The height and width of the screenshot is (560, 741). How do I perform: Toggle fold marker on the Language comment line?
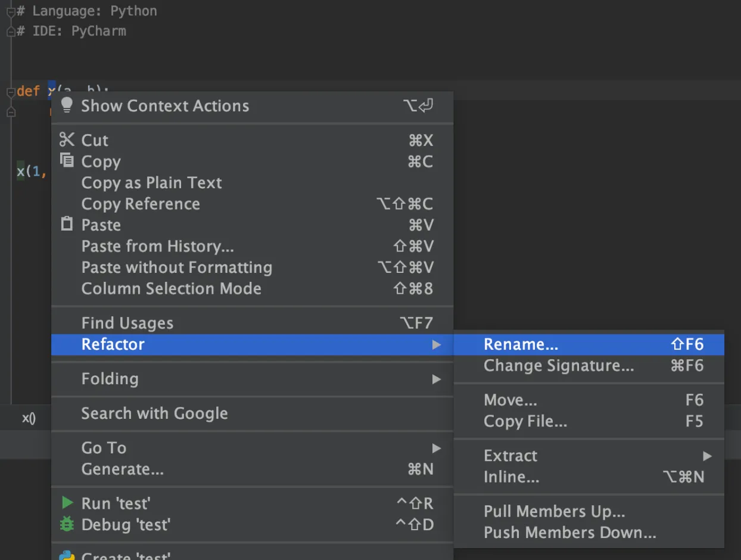pyautogui.click(x=10, y=11)
